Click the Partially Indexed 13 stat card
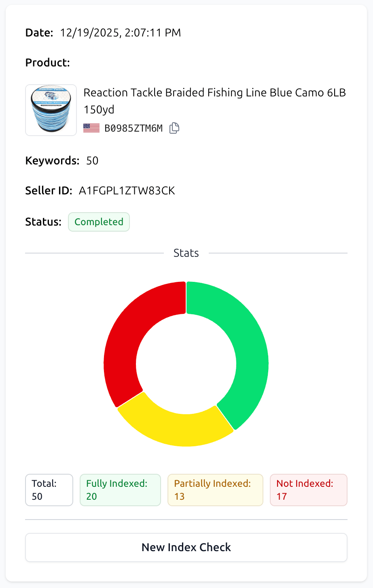This screenshot has height=588, width=373. pos(215,490)
